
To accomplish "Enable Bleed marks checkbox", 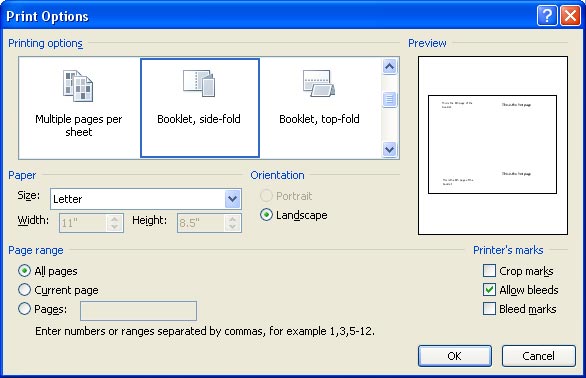I will [x=489, y=309].
